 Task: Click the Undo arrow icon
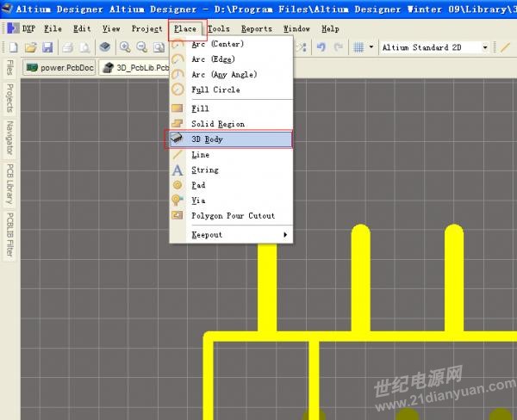[x=321, y=47]
